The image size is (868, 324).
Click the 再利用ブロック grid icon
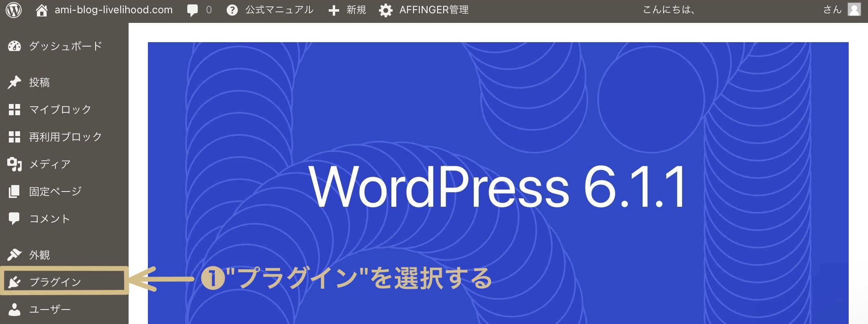tap(14, 137)
